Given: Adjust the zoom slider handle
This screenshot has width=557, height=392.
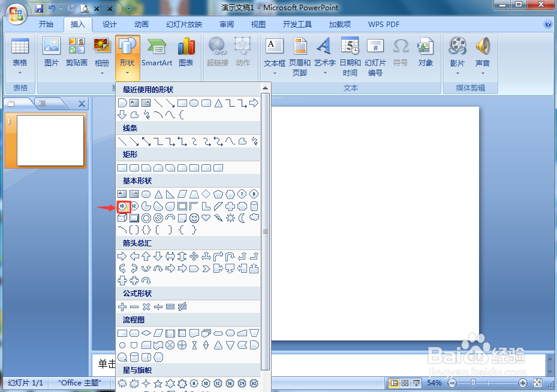Looking at the screenshot, I should (473, 383).
